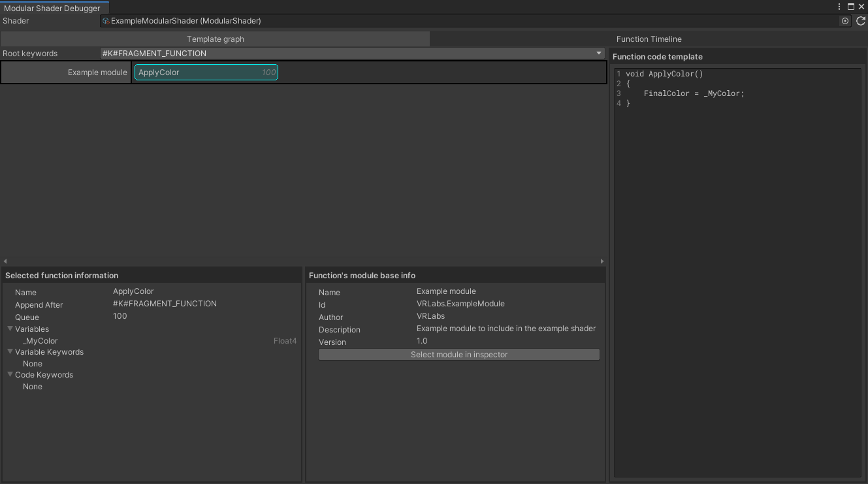Maximize the Modular Shader Debugger window
Screen dimensions: 868x484
[x=850, y=7]
